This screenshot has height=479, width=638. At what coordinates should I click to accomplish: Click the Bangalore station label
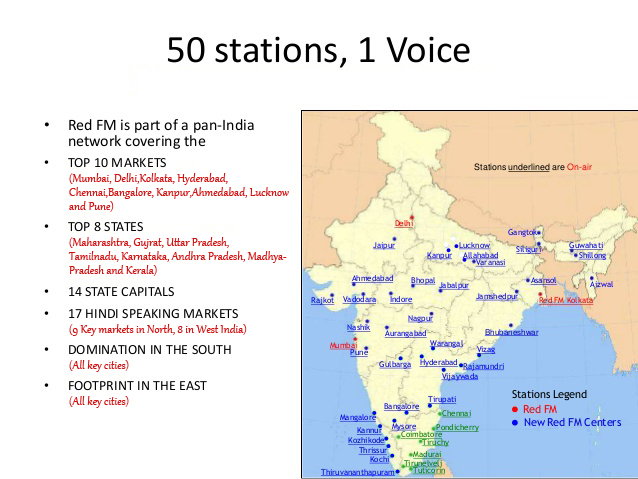pyautogui.click(x=401, y=406)
